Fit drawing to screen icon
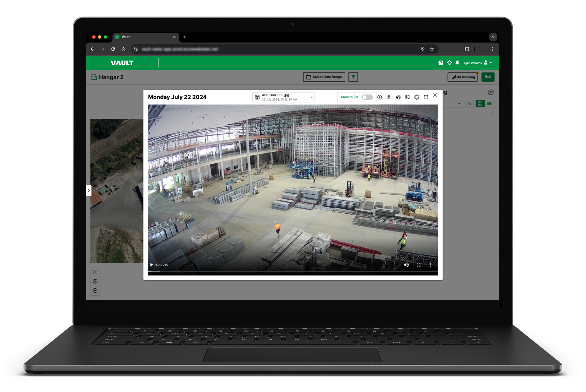The image size is (586, 392). 95,272
